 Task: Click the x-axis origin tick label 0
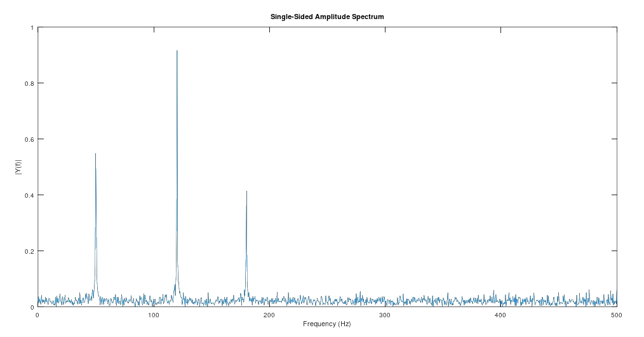[37, 315]
